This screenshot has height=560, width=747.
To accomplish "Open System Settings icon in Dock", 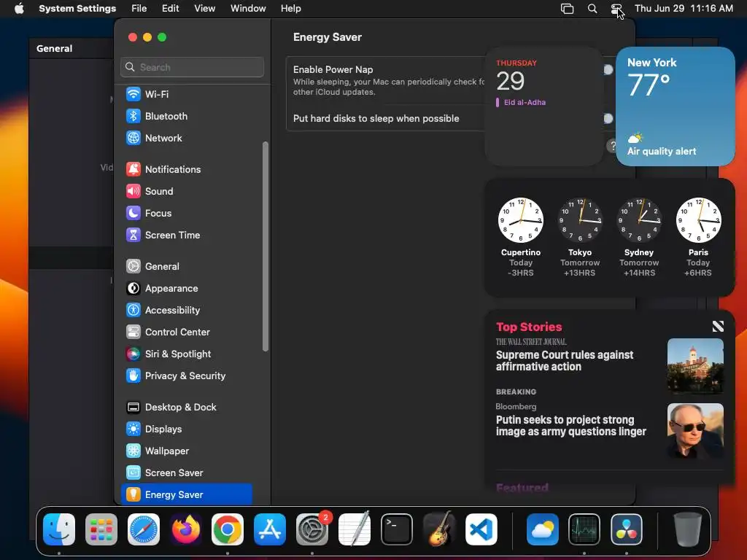I will coord(312,529).
